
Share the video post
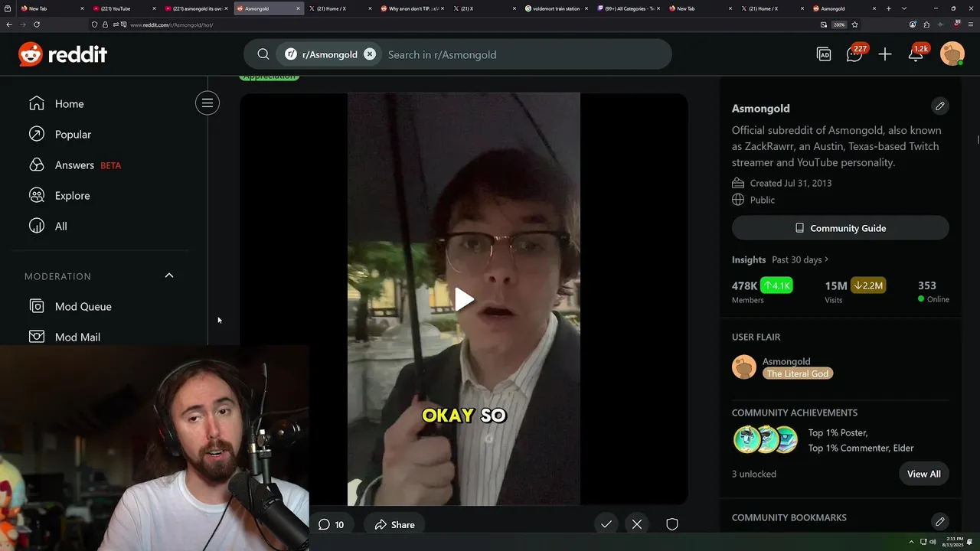point(394,524)
